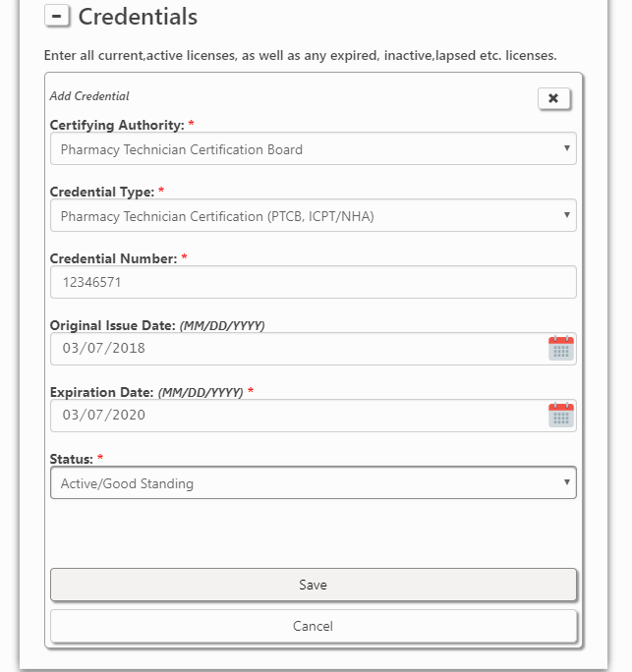Close the Add Credential panel
The height and width of the screenshot is (672, 632).
[x=553, y=98]
